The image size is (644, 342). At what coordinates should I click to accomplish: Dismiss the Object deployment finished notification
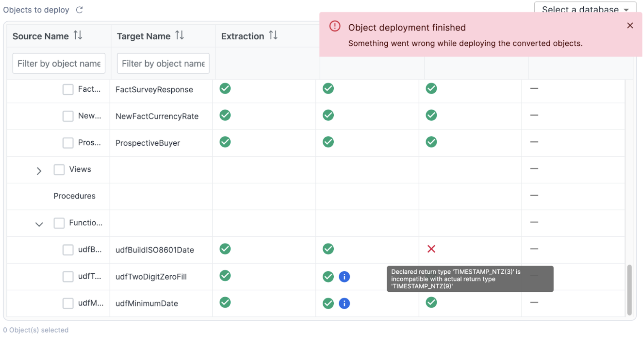630,25
